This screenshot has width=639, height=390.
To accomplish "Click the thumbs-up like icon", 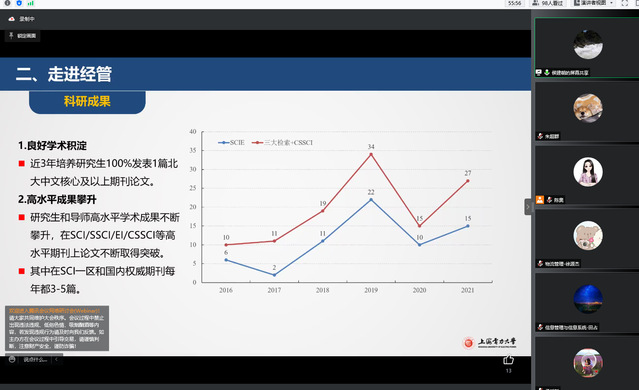I will pos(508,360).
